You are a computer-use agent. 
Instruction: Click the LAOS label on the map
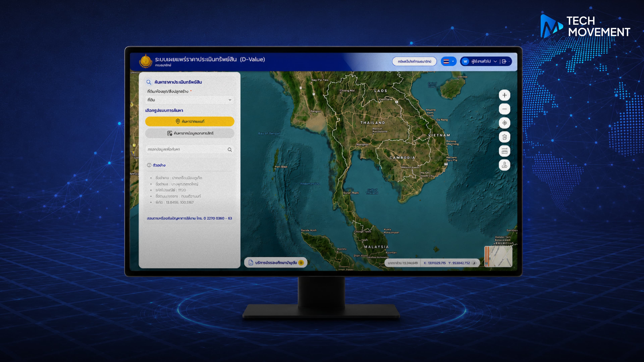tap(381, 91)
